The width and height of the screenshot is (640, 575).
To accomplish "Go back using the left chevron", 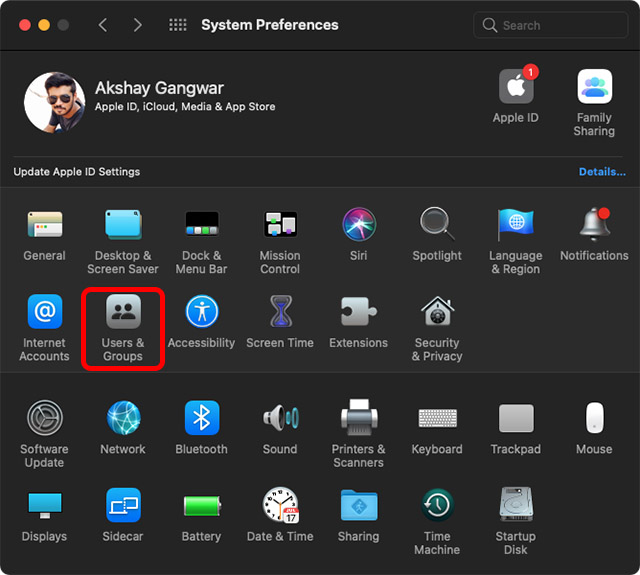I will click(x=103, y=25).
